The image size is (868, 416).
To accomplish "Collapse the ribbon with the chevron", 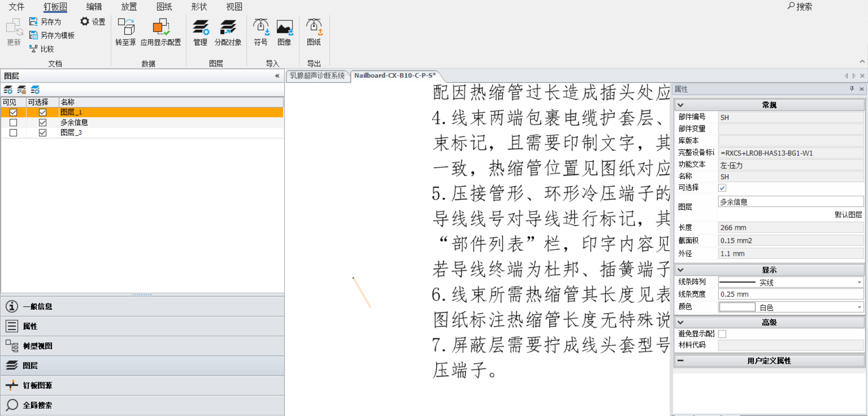I will [x=862, y=61].
